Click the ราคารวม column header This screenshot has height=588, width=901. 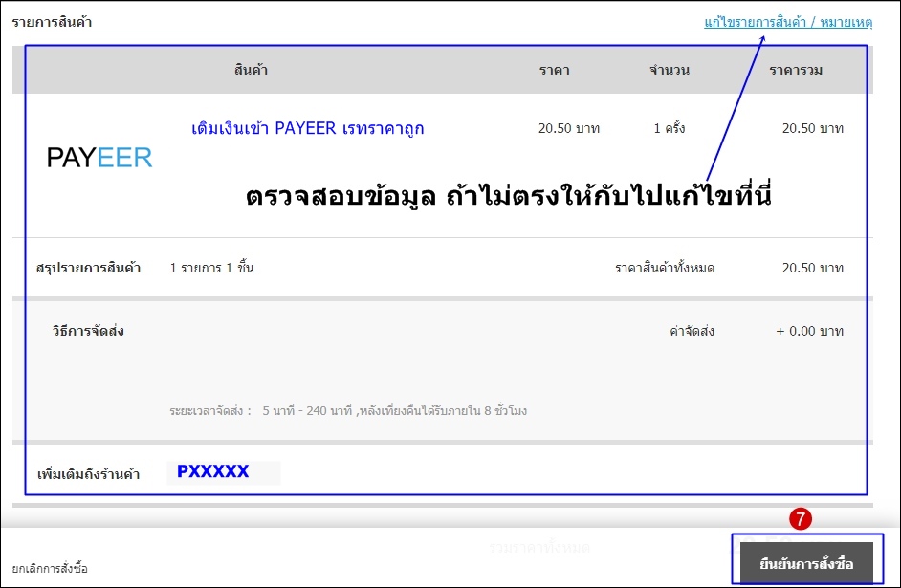pyautogui.click(x=796, y=70)
